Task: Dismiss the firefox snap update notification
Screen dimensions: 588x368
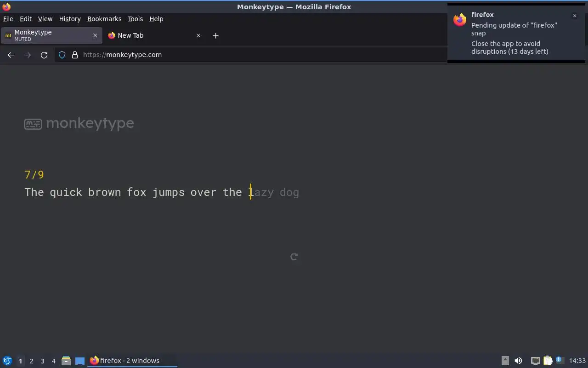Action: 574,16
